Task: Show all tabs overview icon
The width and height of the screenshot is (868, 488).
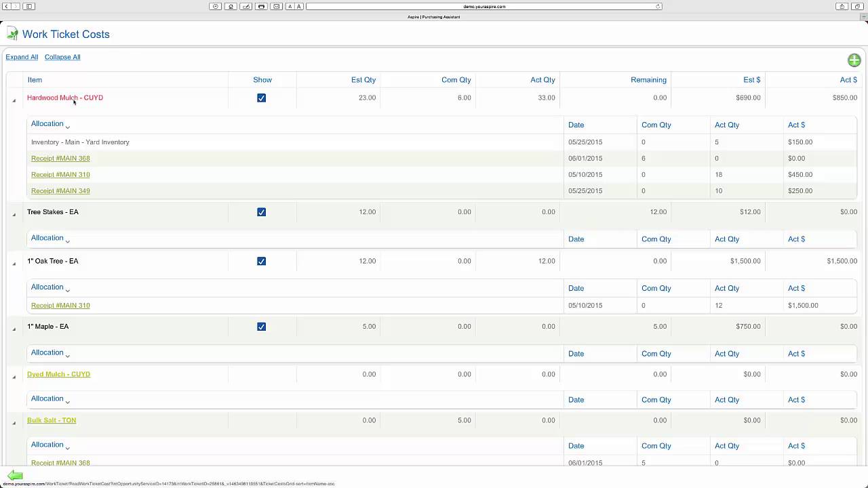Action: 857,6
